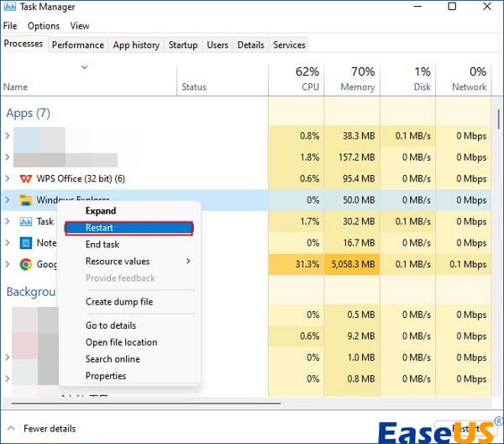Expand the WPS Office process group
The image size is (504, 444).
coord(7,178)
